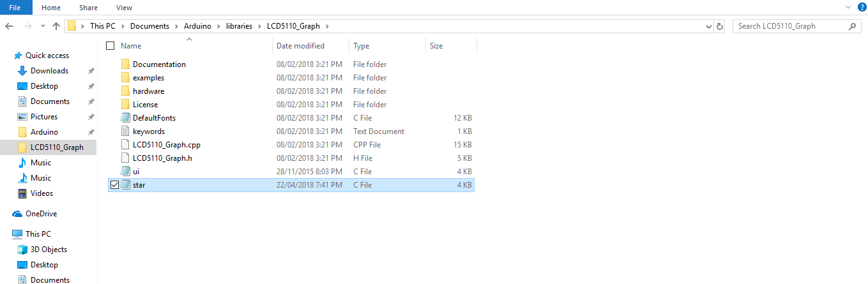Viewport: 868px width, 284px height.
Task: Uncheck the star file checkbox
Action: click(x=114, y=184)
